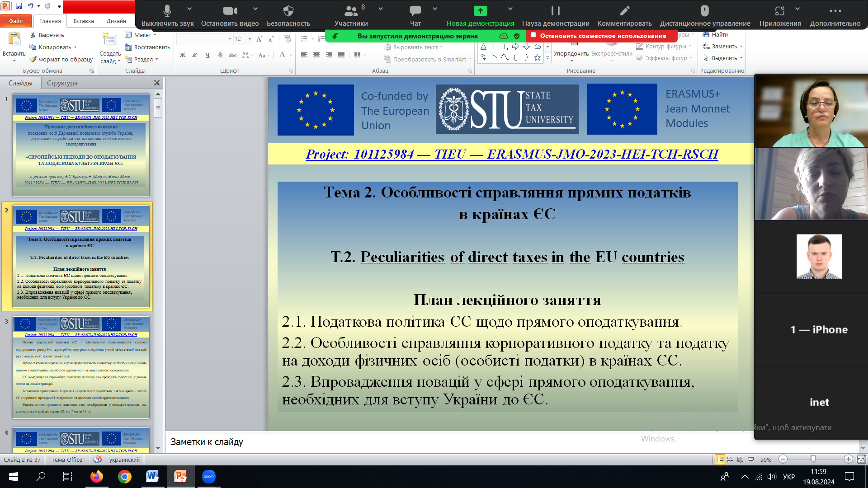This screenshot has width=868, height=488.
Task: Stop screen sharing with red button
Action: pyautogui.click(x=601, y=36)
